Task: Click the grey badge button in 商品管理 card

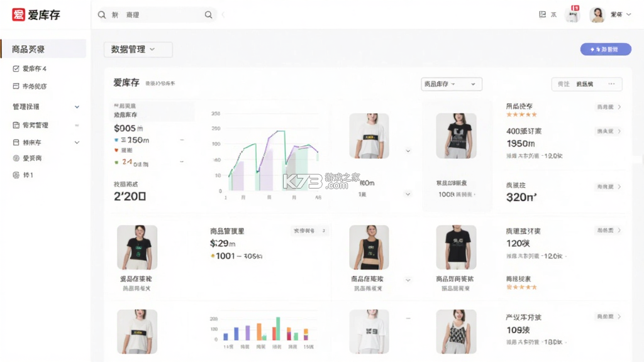Action: point(309,231)
